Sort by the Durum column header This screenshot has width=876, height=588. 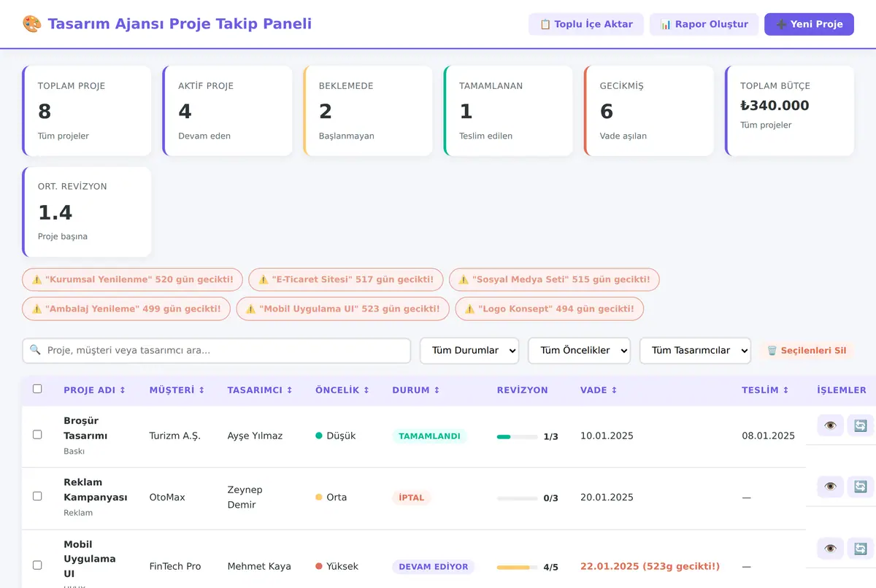pyautogui.click(x=416, y=390)
